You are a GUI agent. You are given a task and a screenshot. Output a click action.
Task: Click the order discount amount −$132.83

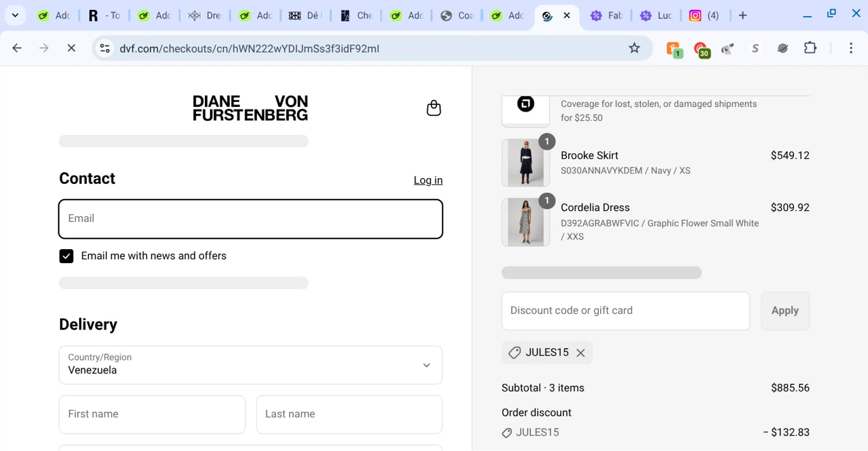click(786, 432)
